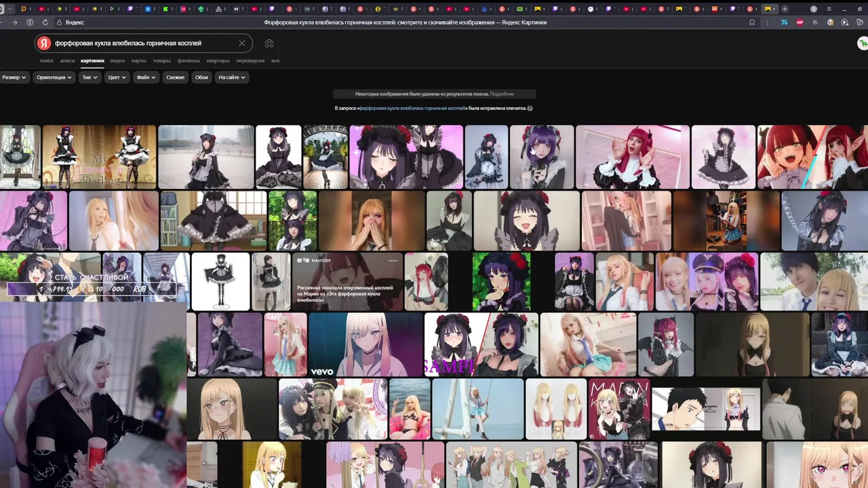
Task: Open the Цвет filter dropdown
Action: (x=117, y=77)
